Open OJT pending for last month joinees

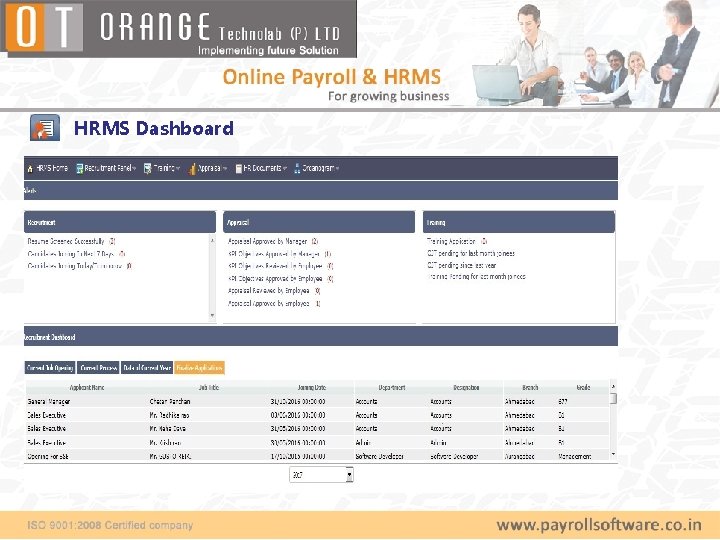click(x=471, y=253)
